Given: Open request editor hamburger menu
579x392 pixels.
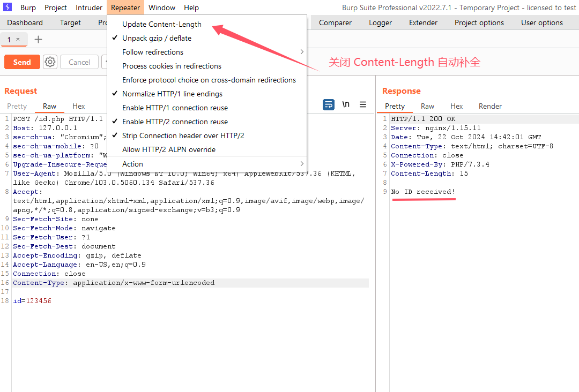Looking at the screenshot, I should coord(363,105).
